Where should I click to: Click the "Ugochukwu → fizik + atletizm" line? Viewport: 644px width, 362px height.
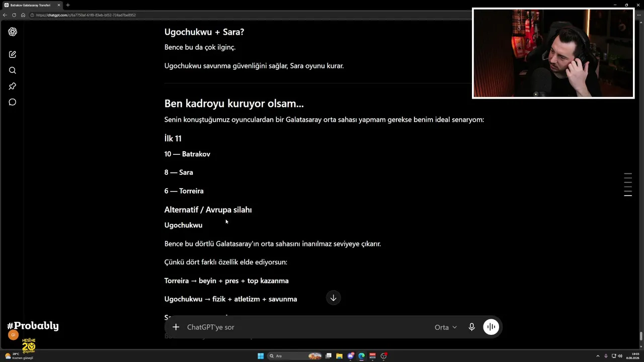point(230,299)
